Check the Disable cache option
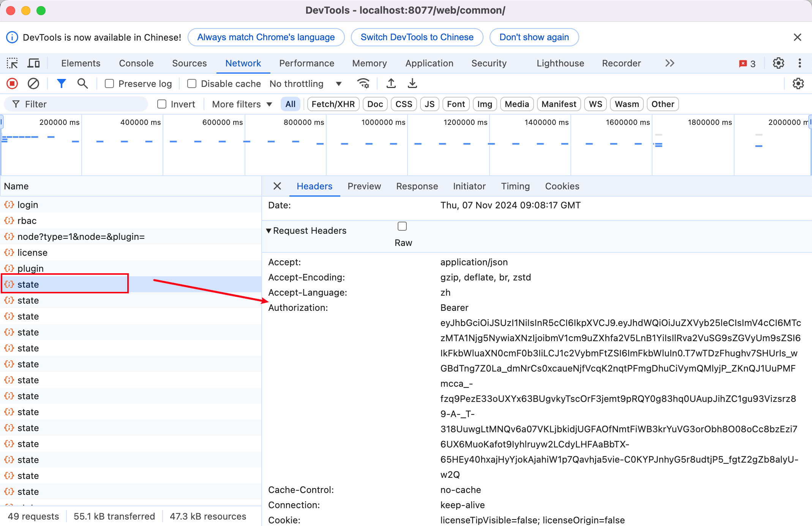 [192, 83]
